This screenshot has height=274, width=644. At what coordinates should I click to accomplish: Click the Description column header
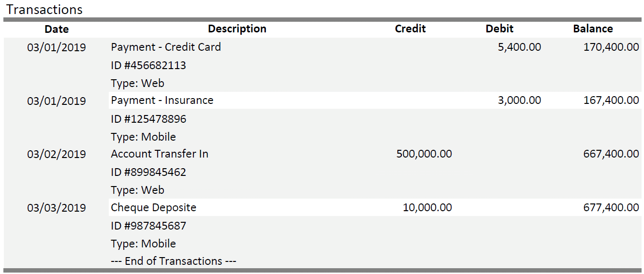pos(237,29)
